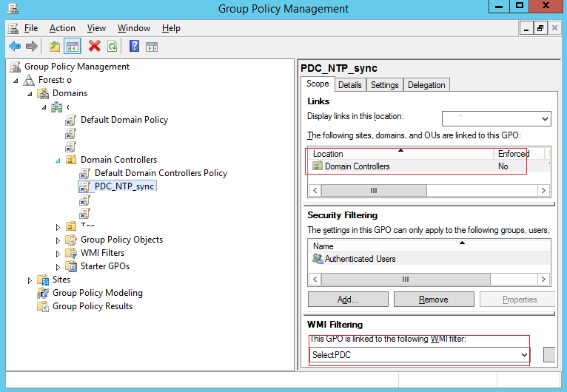Click the Forward arrow toolbar icon
The width and height of the screenshot is (567, 392).
tap(32, 47)
